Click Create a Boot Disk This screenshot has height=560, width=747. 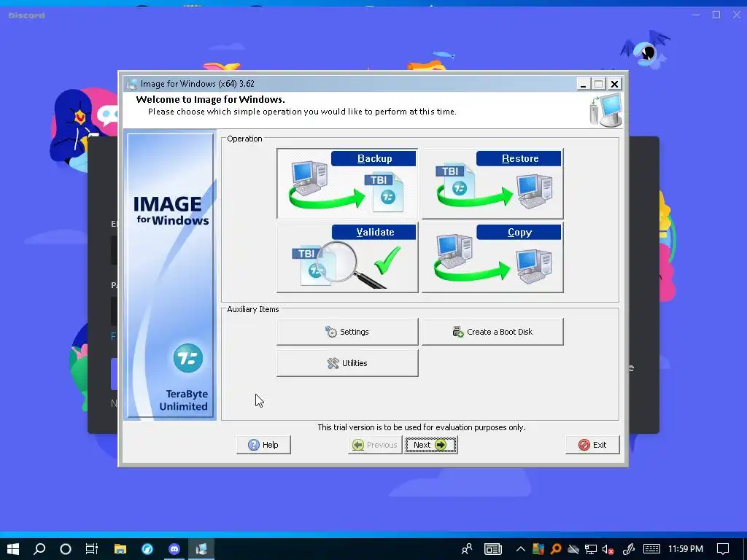point(492,332)
